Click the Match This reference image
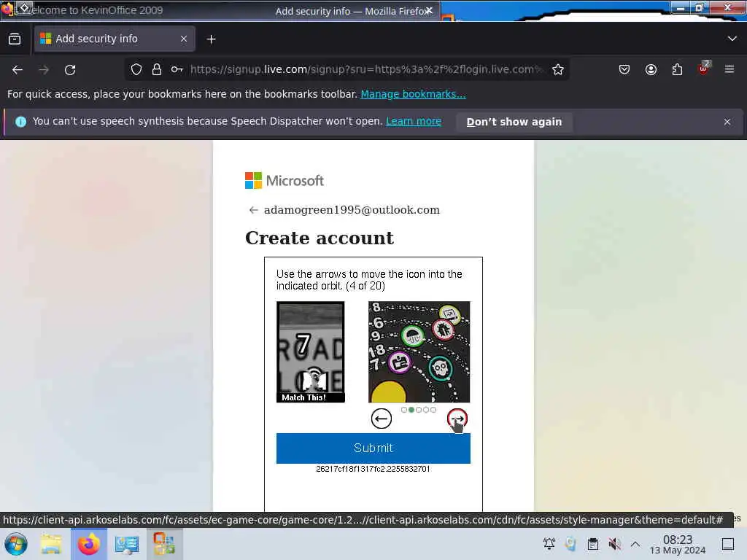This screenshot has width=747, height=560. tap(311, 352)
